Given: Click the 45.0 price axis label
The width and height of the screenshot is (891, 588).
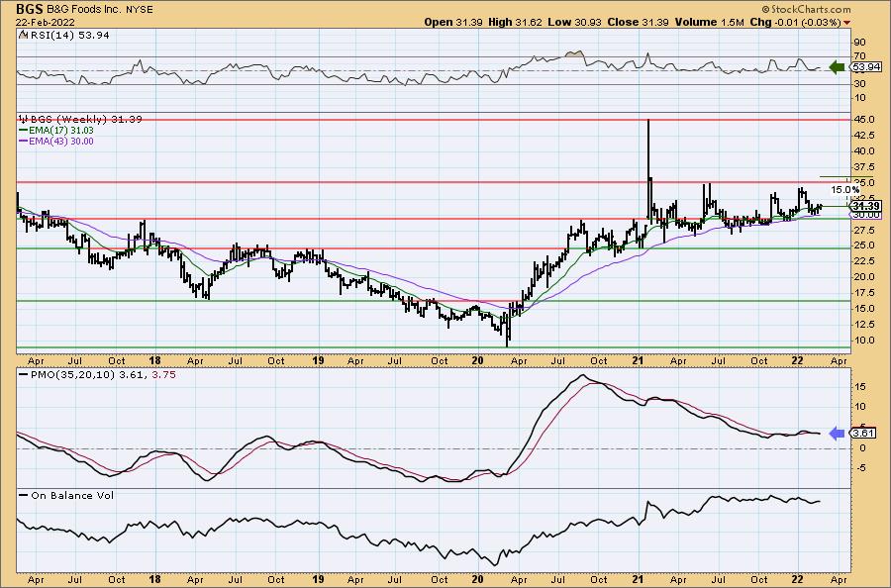Looking at the screenshot, I should point(863,120).
